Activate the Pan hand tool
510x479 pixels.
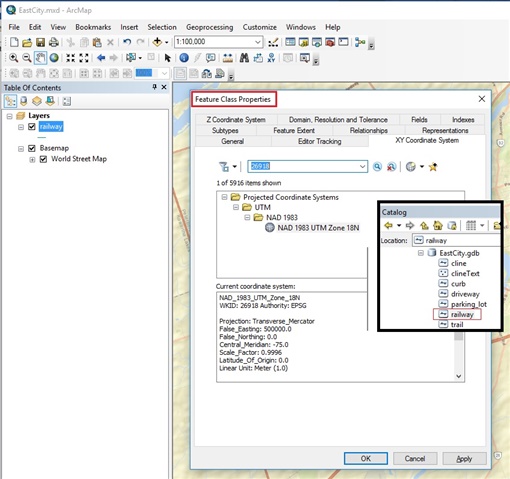[x=40, y=58]
